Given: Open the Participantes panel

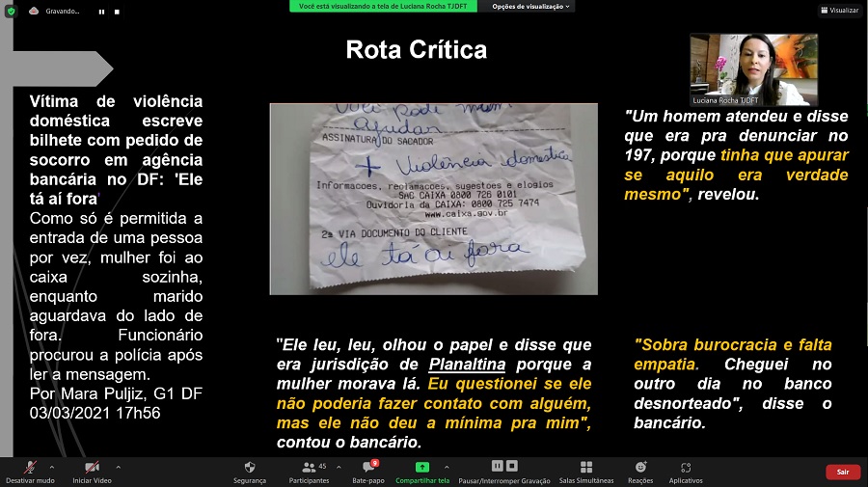Looking at the screenshot, I should (309, 467).
